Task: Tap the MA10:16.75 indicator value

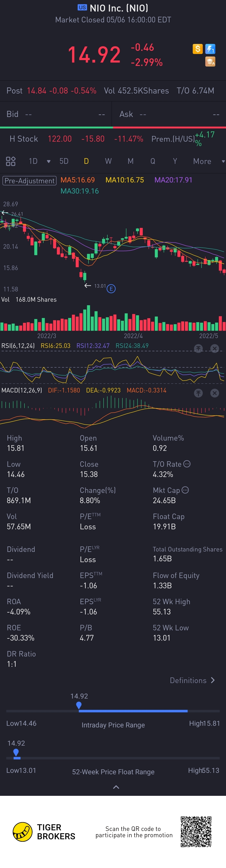Action: click(125, 180)
